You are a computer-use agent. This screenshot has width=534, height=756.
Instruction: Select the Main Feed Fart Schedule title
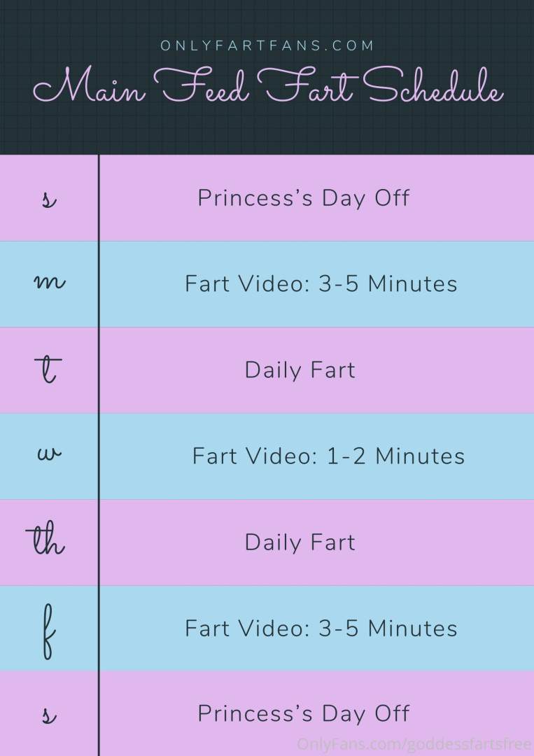click(x=269, y=86)
